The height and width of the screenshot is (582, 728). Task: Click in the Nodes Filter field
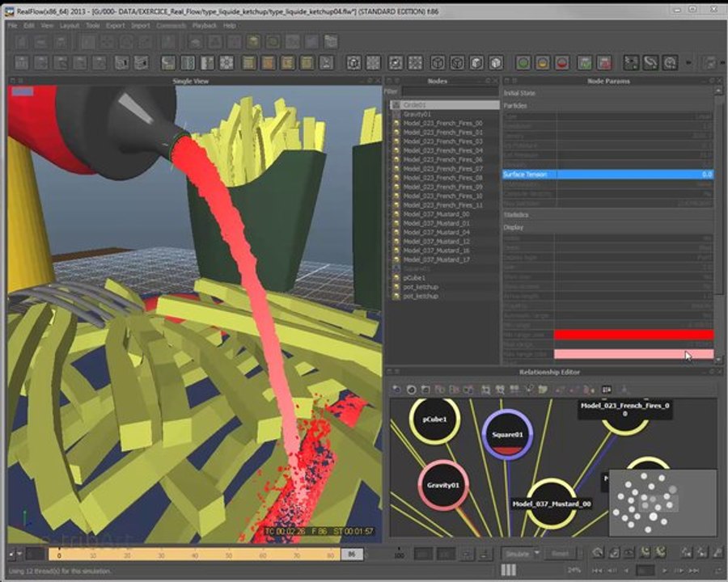point(450,91)
